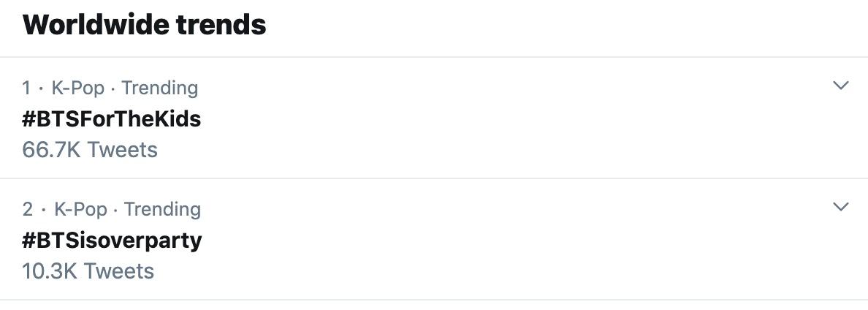The width and height of the screenshot is (868, 310).
Task: Click the dot after rank 1
Action: (41, 88)
